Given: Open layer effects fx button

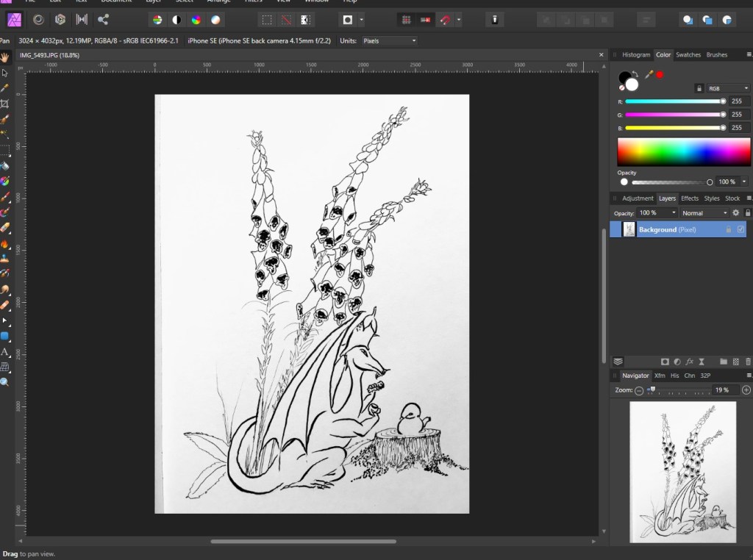Looking at the screenshot, I should point(689,362).
